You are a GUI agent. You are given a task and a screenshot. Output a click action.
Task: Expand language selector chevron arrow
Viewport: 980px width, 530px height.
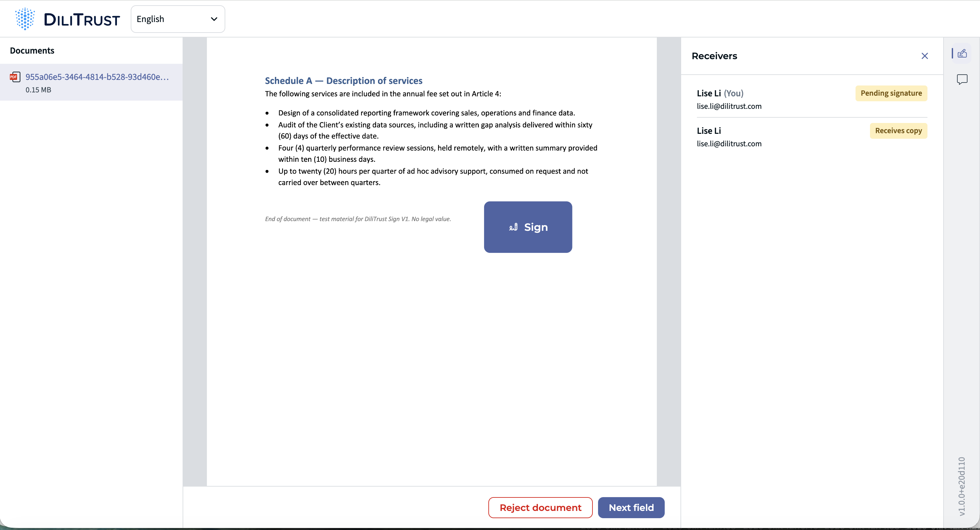coord(214,19)
